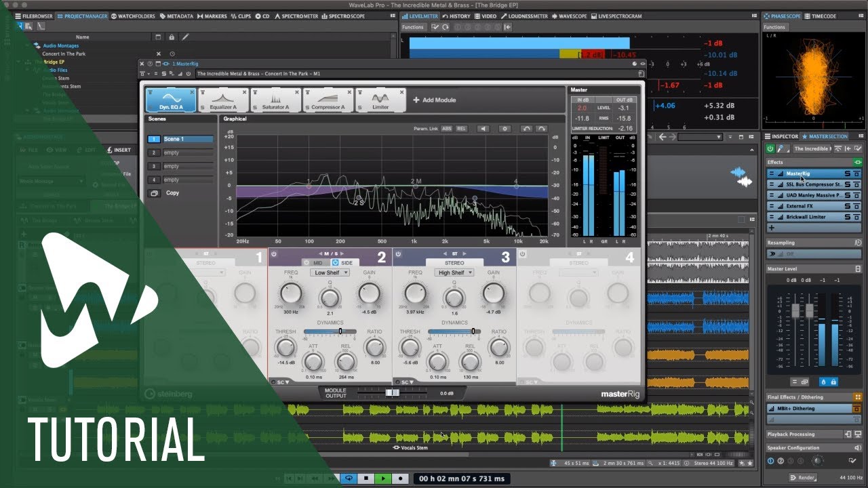Open the Limiter module
The image size is (868, 488).
point(380,100)
